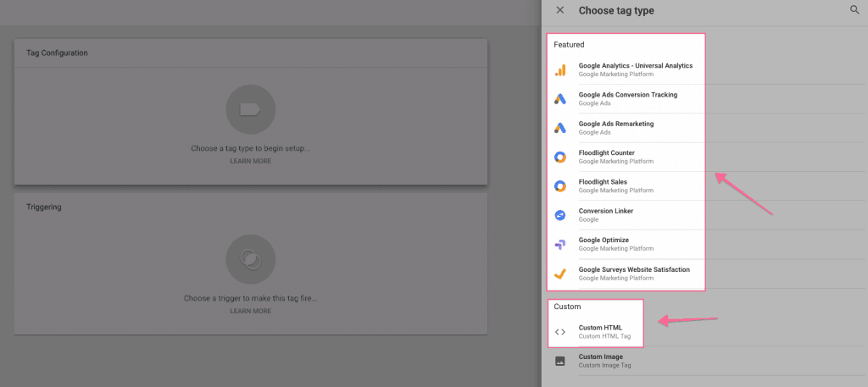The height and width of the screenshot is (387, 868).
Task: Select Google Analytics - Universal Analytics tag type
Action: coord(702,69)
